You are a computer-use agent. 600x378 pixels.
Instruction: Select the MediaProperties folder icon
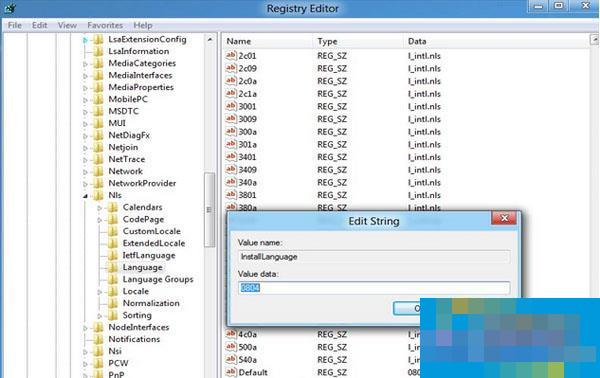99,87
